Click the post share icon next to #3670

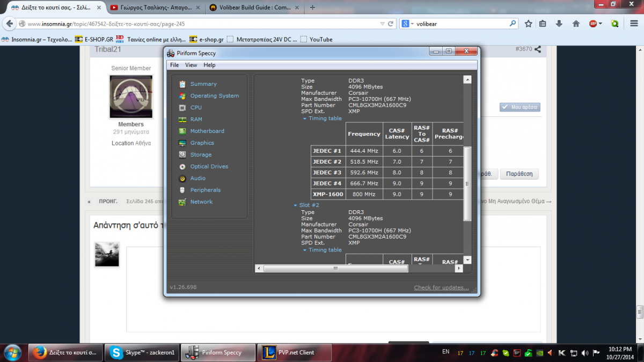click(537, 49)
